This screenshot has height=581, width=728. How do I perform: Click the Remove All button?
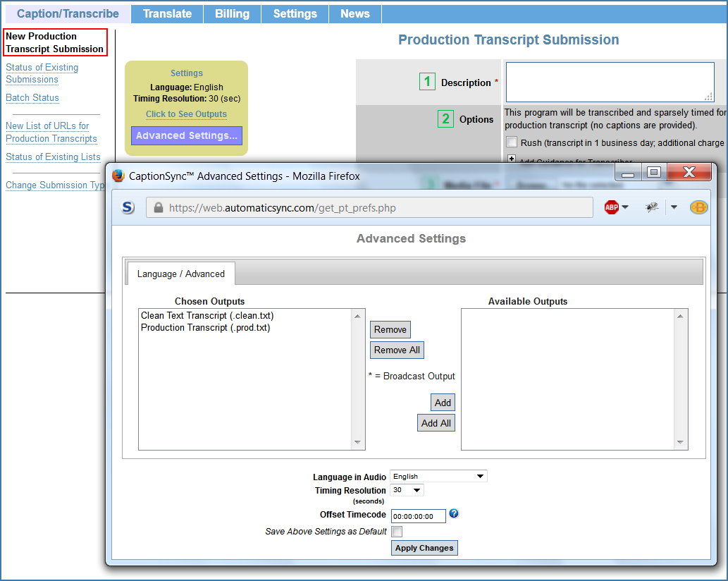tap(397, 350)
